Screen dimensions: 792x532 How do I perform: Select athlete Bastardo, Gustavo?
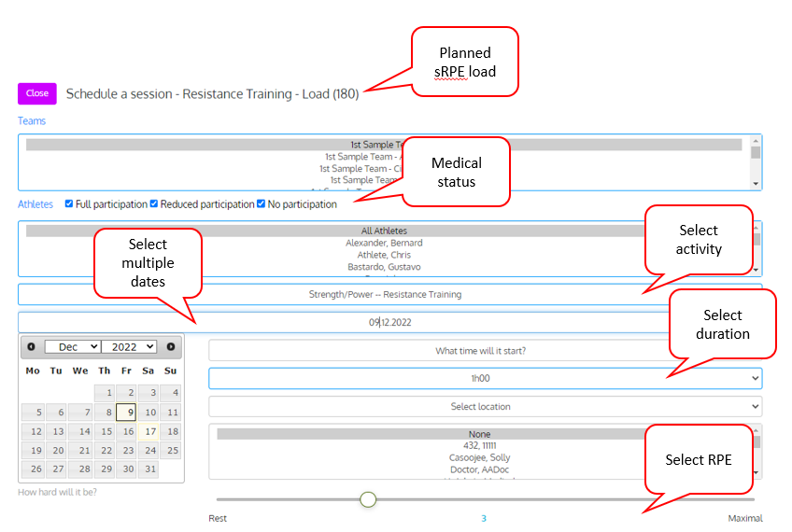pos(384,267)
